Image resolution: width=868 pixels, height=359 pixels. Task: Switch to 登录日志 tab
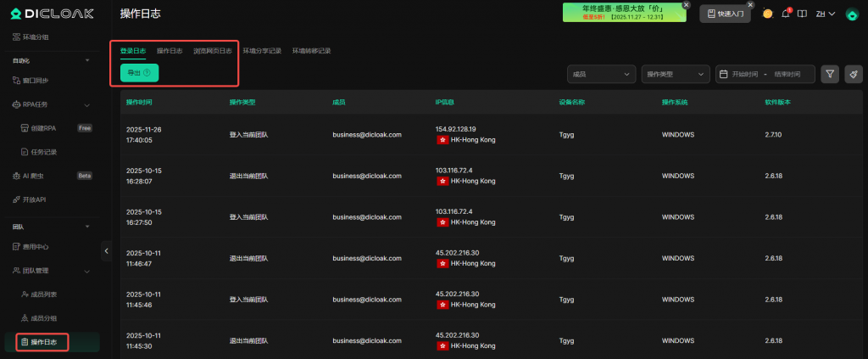point(133,51)
